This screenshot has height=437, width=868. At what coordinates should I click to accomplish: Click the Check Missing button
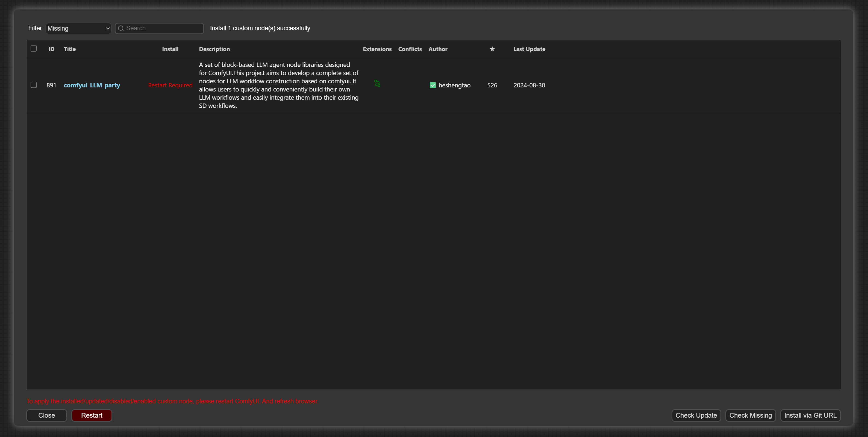click(751, 415)
